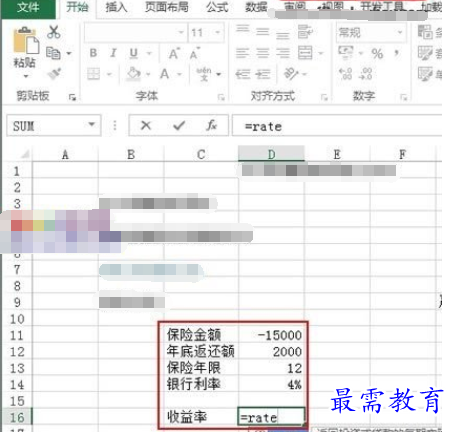Viewport: 452px width, 432px height.
Task: Open fill color dropdown arrow
Action: click(148, 74)
